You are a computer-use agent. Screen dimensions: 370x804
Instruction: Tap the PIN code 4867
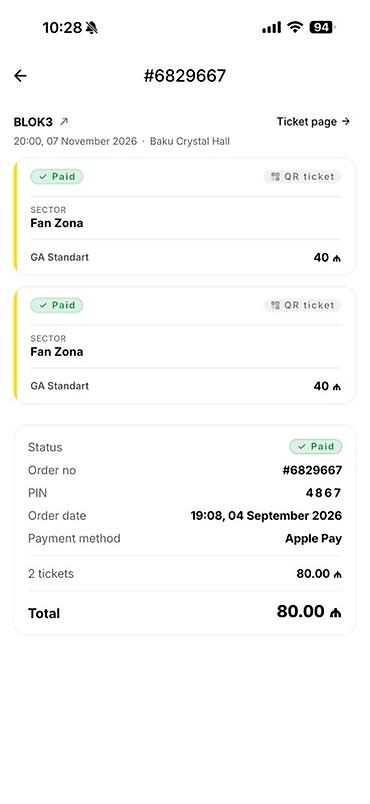[323, 493]
